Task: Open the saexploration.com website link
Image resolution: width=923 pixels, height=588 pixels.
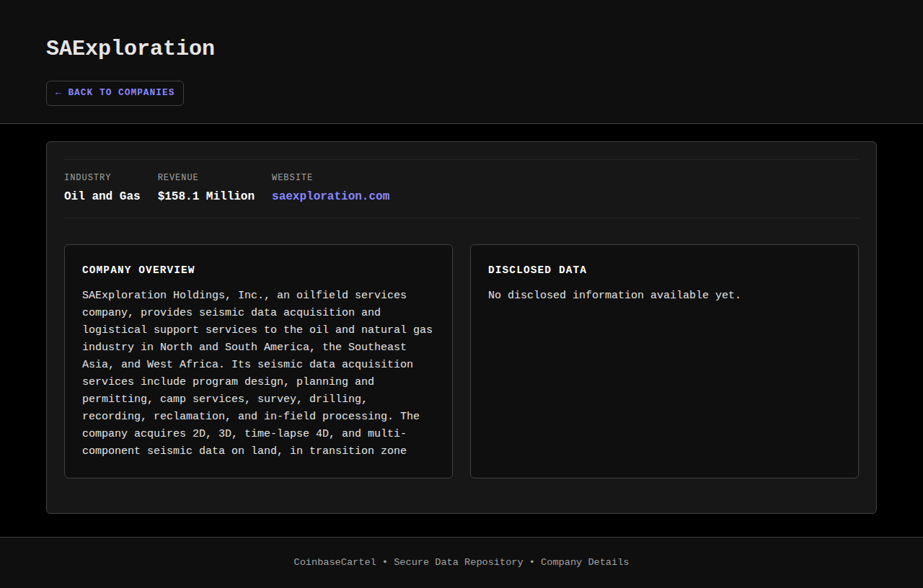Action: 330,196
